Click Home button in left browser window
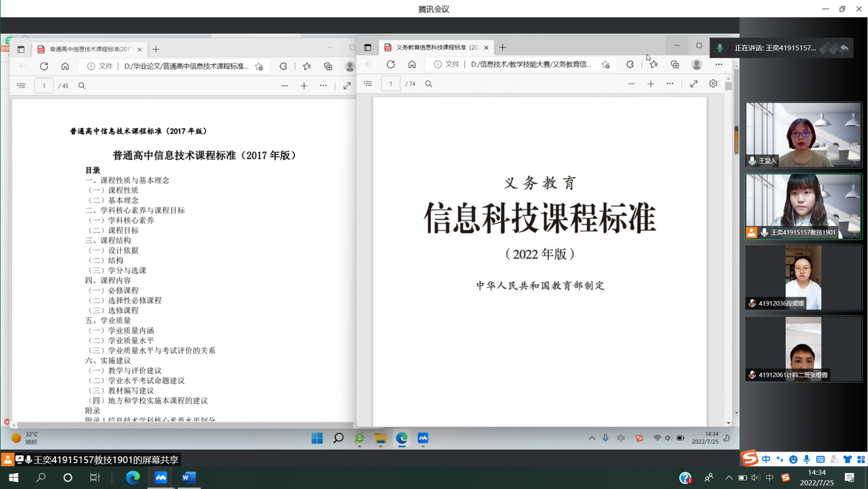Image resolution: width=868 pixels, height=489 pixels. 65,66
